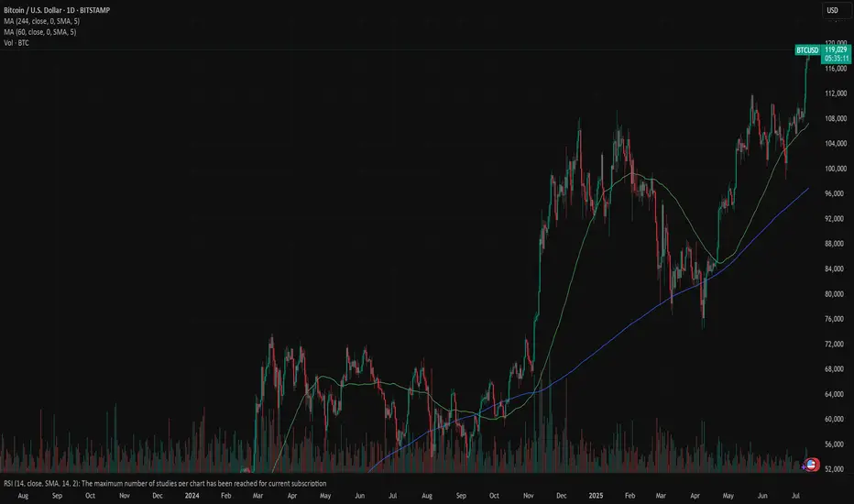Click the 88,000 price axis label
The height and width of the screenshot is (504, 854).
click(836, 244)
